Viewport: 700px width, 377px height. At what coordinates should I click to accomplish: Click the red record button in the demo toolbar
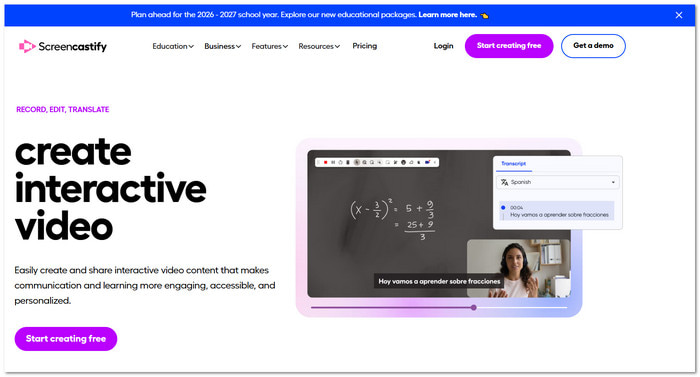tap(325, 162)
